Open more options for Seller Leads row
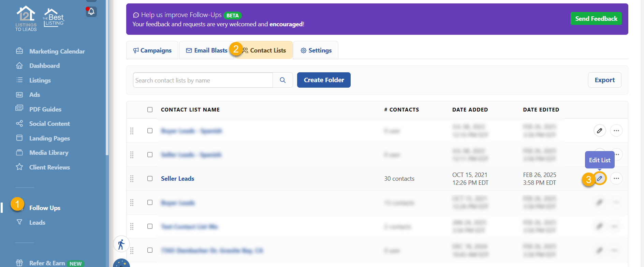The height and width of the screenshot is (267, 644). [x=616, y=178]
